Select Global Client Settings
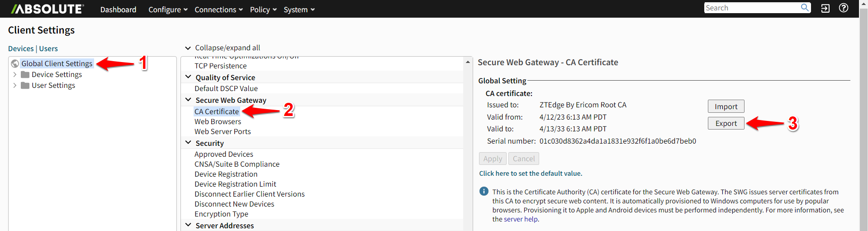 pos(57,64)
